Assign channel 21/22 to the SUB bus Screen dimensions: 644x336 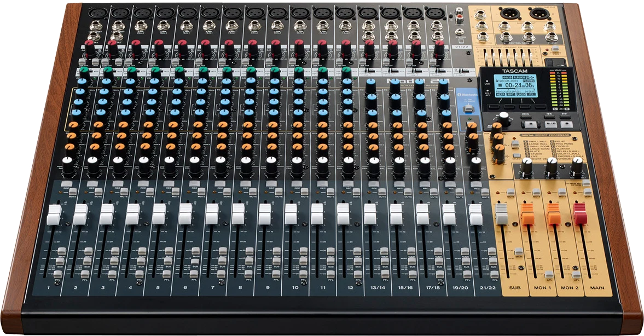coord(494,262)
